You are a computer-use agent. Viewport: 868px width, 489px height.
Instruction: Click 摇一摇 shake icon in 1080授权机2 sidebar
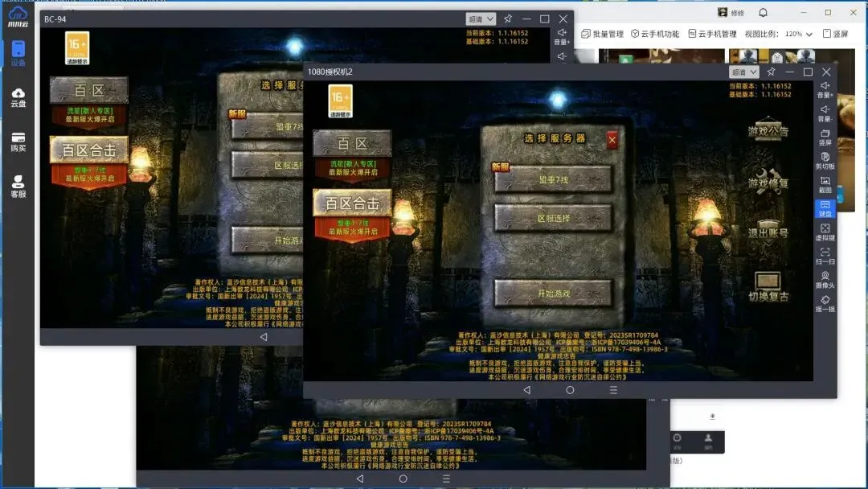pos(825,304)
